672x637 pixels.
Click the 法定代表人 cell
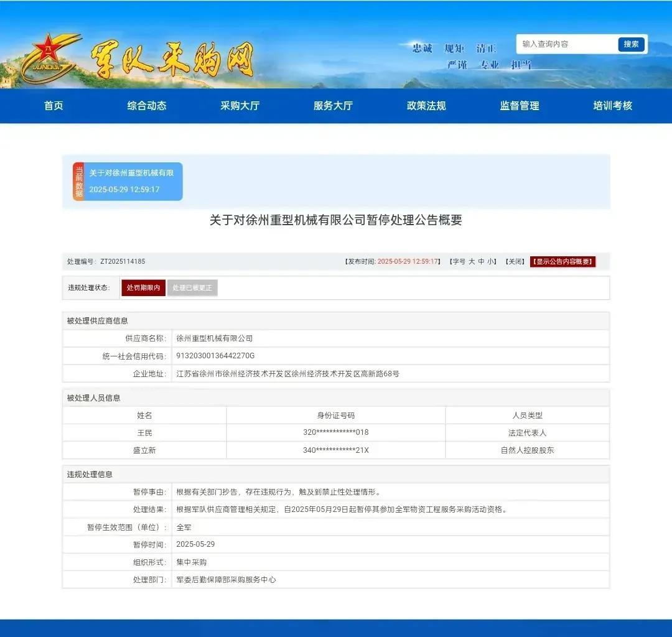(528, 433)
